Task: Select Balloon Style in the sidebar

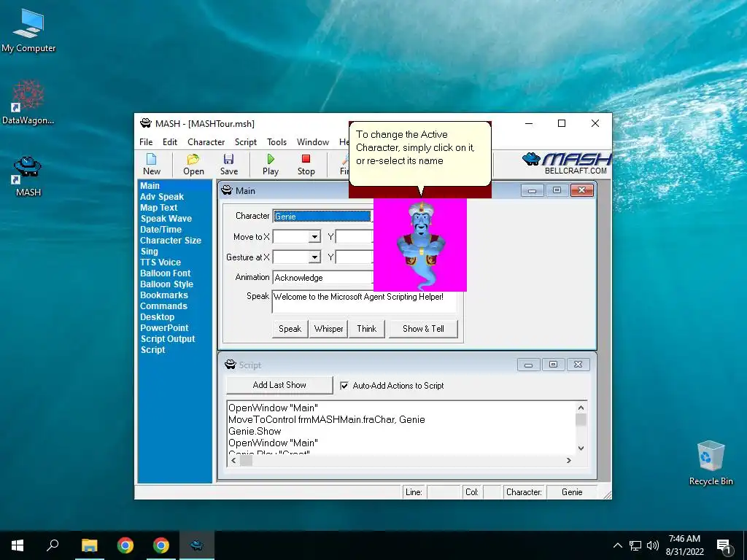Action: 167,284
